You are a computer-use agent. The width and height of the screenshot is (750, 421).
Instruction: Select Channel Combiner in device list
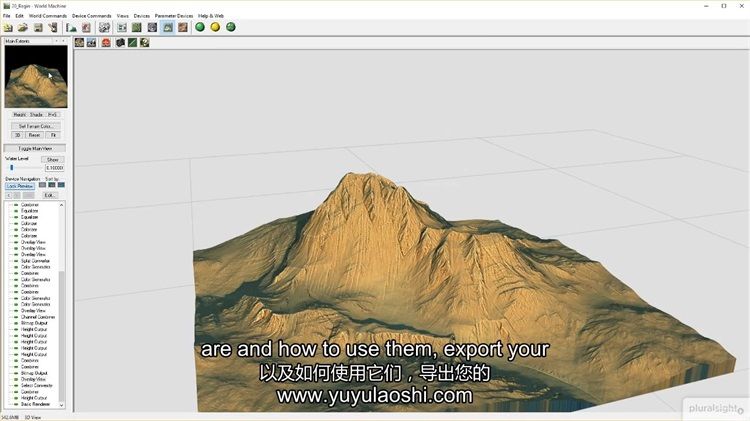[x=36, y=317]
